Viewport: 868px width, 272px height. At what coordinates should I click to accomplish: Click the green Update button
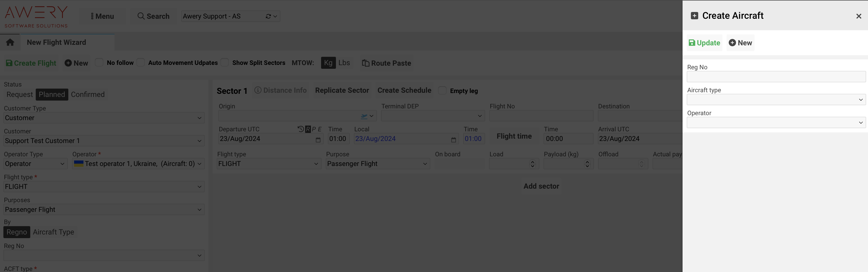click(x=704, y=43)
